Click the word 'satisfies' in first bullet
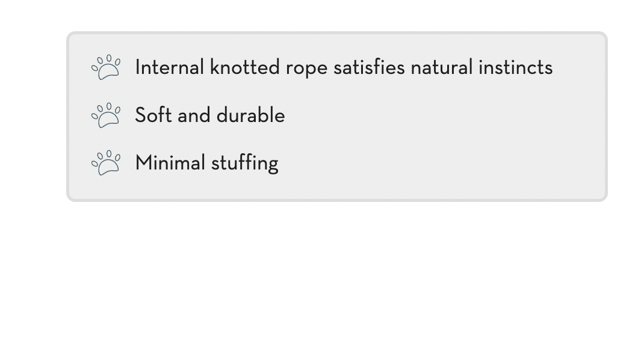Viewport: 644px width, 351px height. click(x=369, y=67)
